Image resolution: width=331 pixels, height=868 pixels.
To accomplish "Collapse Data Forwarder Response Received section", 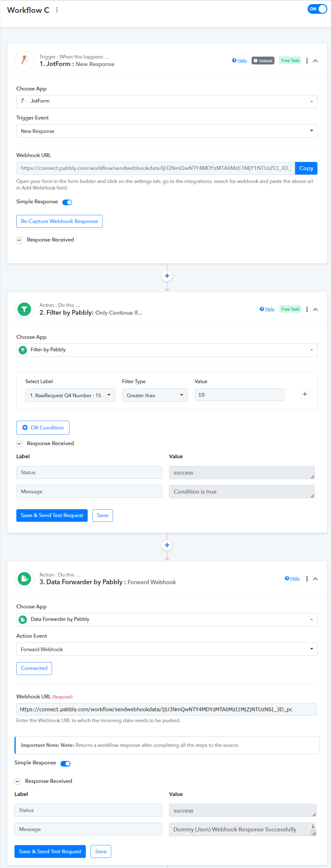I will 18,781.
